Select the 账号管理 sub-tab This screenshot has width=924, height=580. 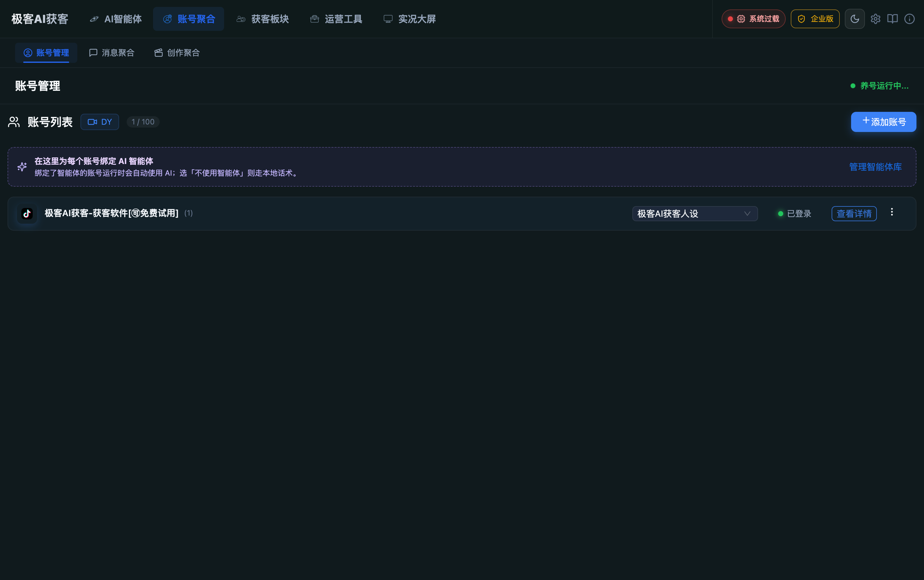(46, 52)
